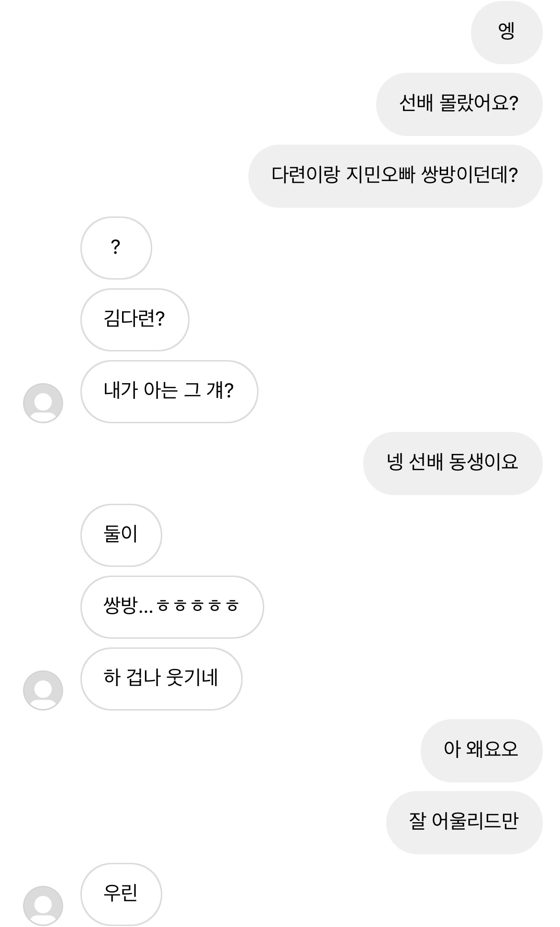
Task: Select the single "?" message bubble
Action: 116,248
